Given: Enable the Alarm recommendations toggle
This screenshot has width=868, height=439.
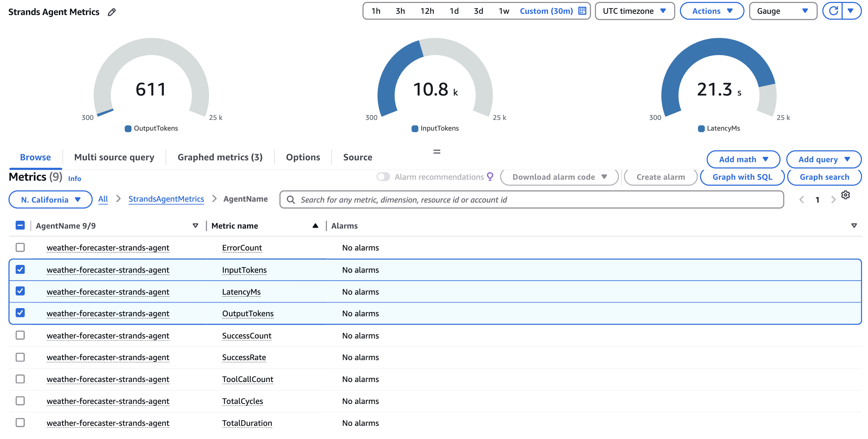Looking at the screenshot, I should click(x=384, y=176).
